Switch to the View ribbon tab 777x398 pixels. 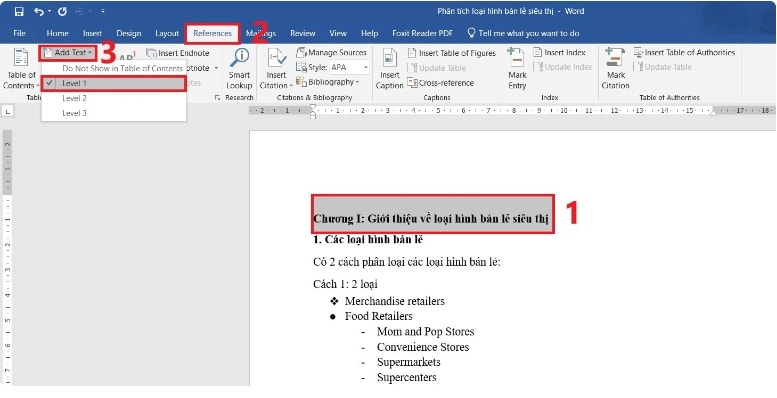coord(338,33)
